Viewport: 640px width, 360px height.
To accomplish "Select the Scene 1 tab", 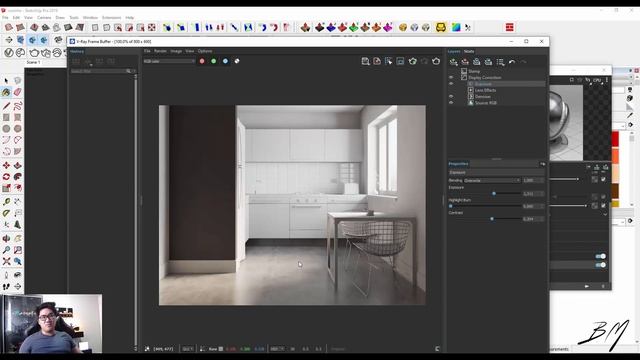I will (33, 62).
